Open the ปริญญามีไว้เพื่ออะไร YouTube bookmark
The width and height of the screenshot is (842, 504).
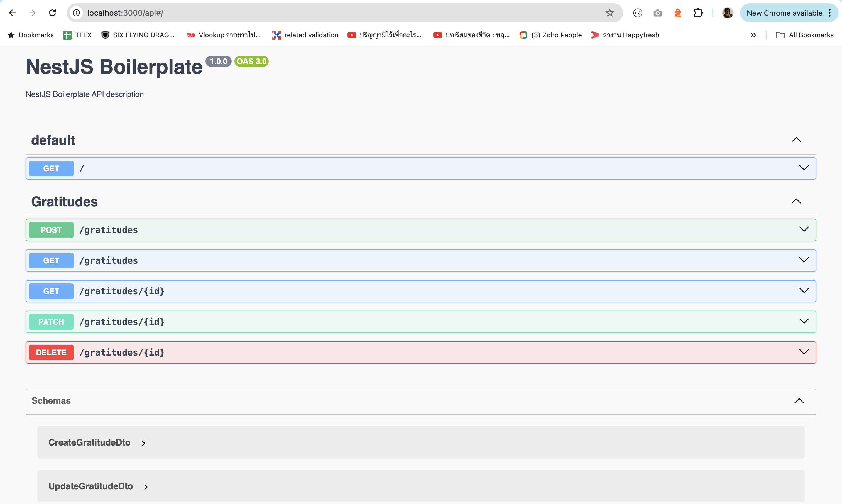click(x=384, y=35)
